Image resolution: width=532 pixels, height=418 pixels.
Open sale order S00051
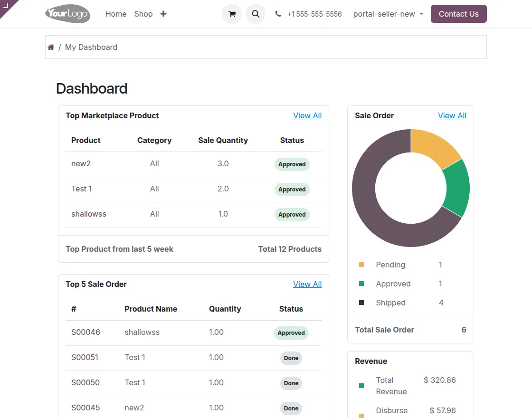(x=85, y=358)
